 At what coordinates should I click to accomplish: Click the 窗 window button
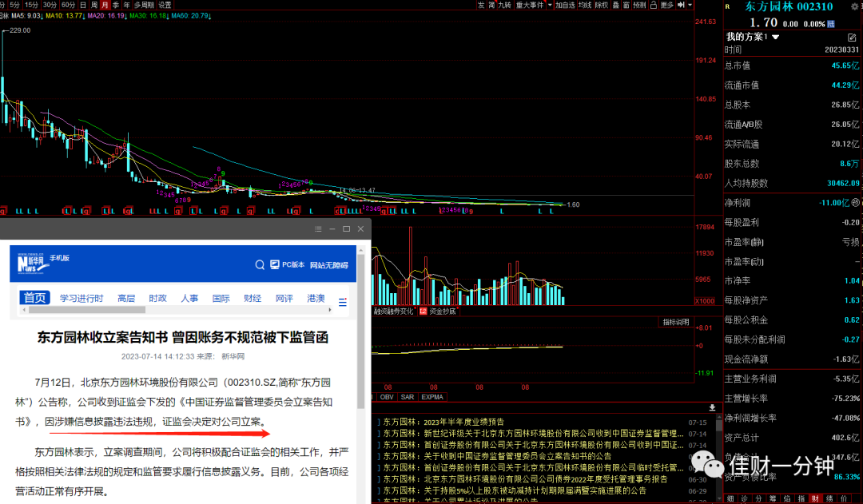coord(626,5)
